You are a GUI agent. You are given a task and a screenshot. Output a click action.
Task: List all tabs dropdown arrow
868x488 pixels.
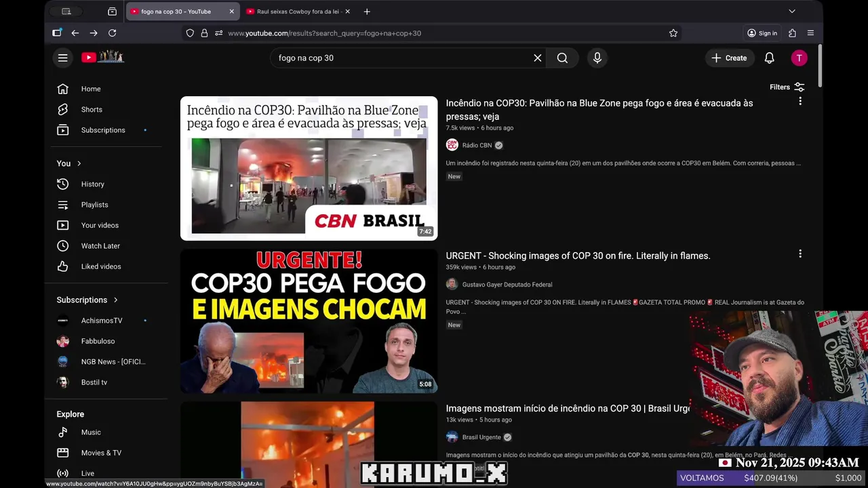click(x=791, y=12)
